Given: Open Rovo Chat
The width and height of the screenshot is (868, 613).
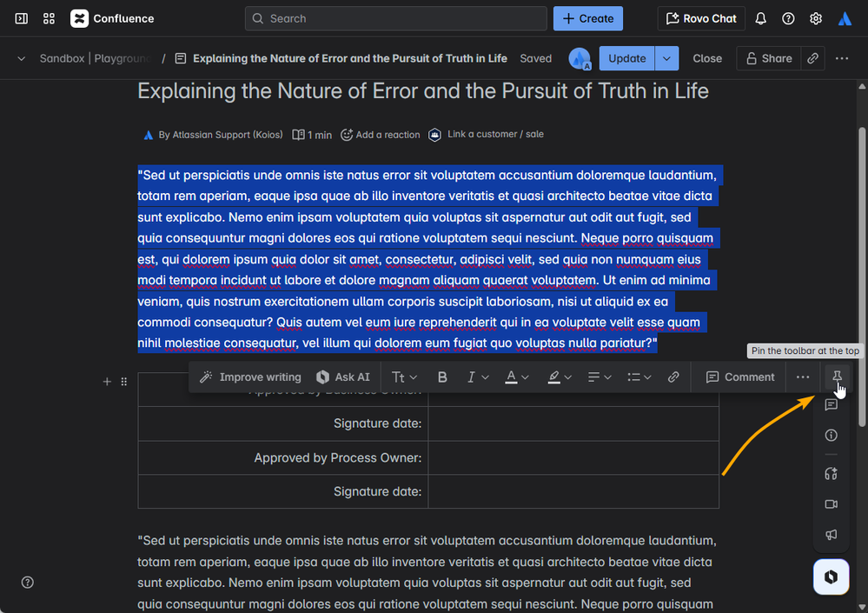Looking at the screenshot, I should [x=701, y=18].
